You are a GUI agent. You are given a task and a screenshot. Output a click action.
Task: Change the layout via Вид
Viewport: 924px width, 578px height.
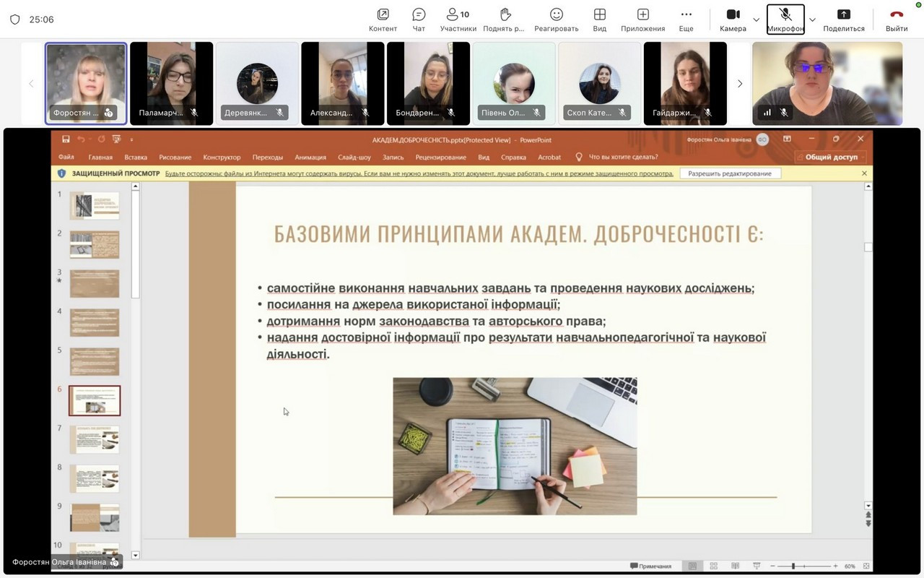point(600,20)
